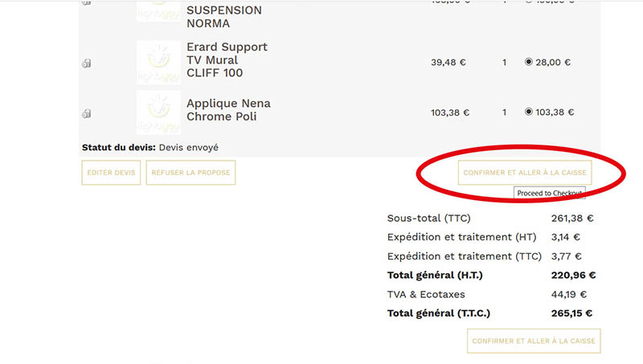Click the 39,48 € unit price
The height and width of the screenshot is (364, 643).
pos(448,62)
